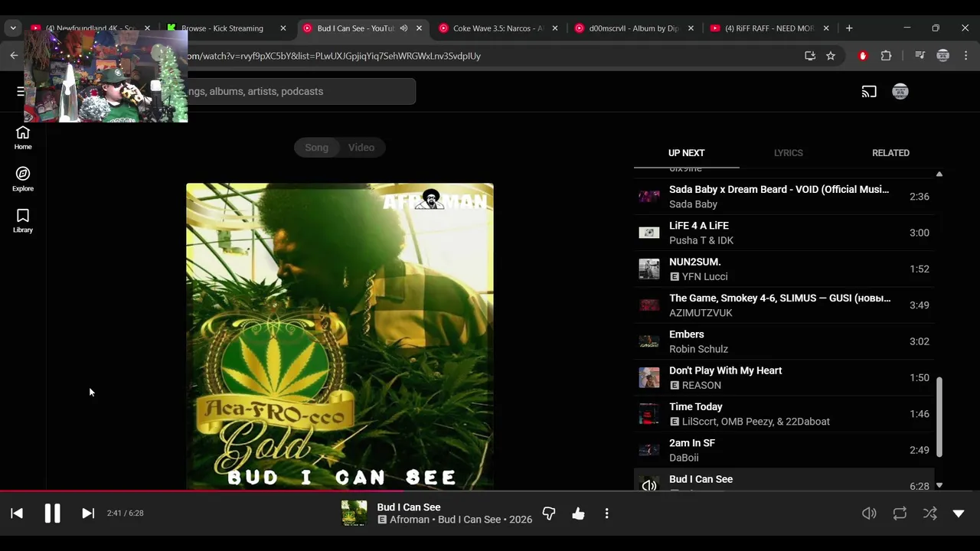Viewport: 980px width, 551px height.
Task: Open the Explore section
Action: click(23, 179)
